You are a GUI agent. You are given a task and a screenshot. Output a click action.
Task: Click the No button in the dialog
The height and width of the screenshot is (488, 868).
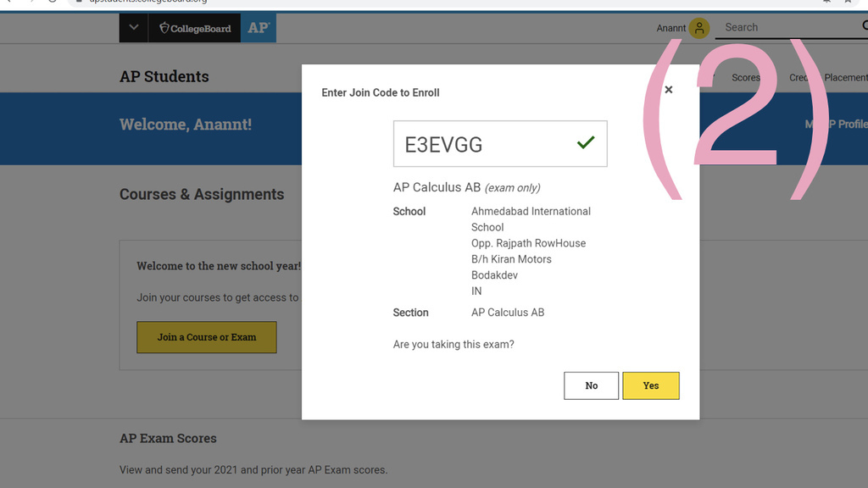[x=591, y=385]
